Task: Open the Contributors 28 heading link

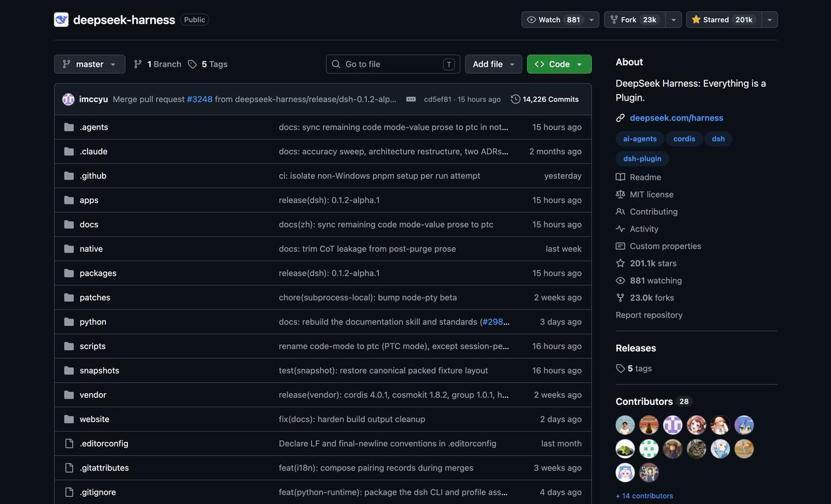Action: tap(654, 402)
